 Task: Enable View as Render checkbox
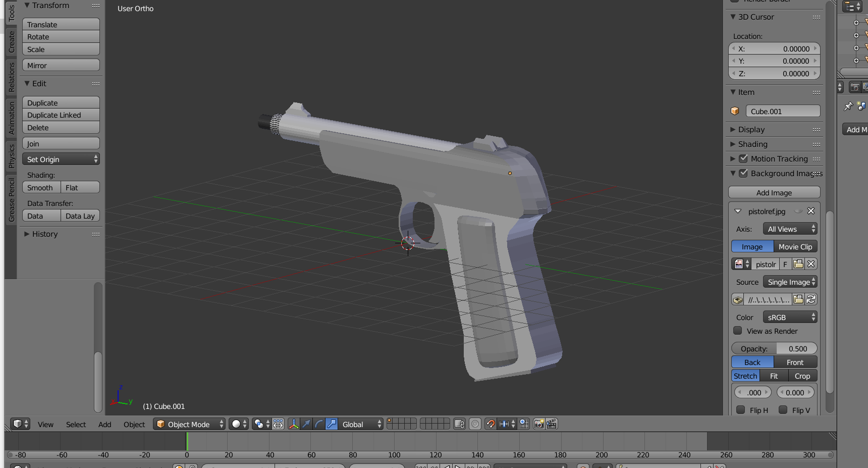[x=738, y=331]
